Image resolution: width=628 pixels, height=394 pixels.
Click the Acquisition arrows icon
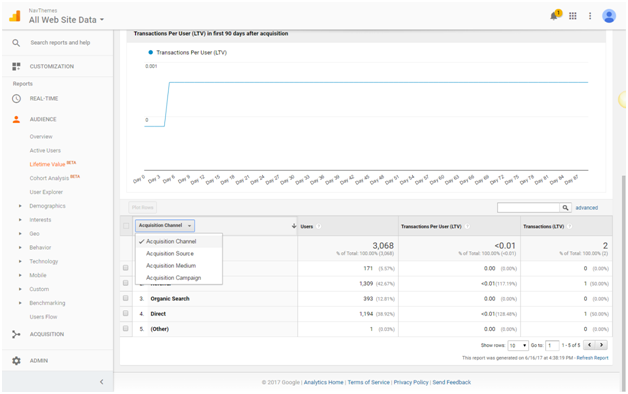(16, 334)
